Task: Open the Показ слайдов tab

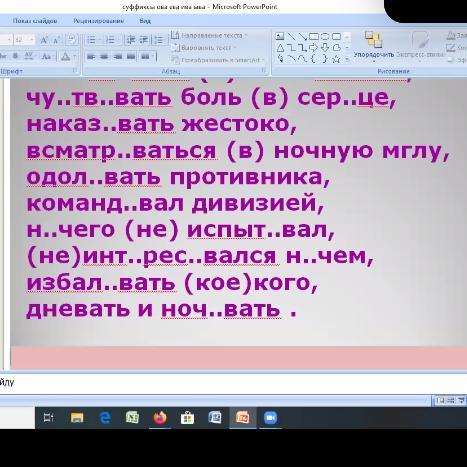Action: pos(35,21)
